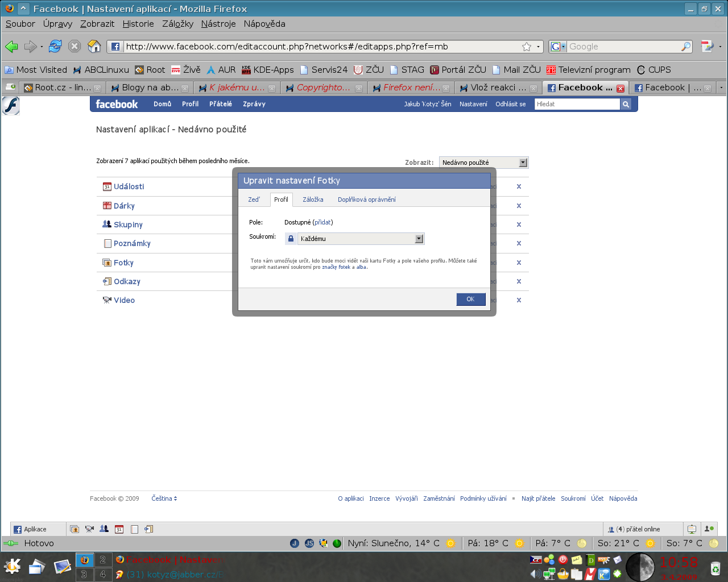
Task: Open the Soukromí privacy dropdown set to Každému
Action: (x=361, y=239)
